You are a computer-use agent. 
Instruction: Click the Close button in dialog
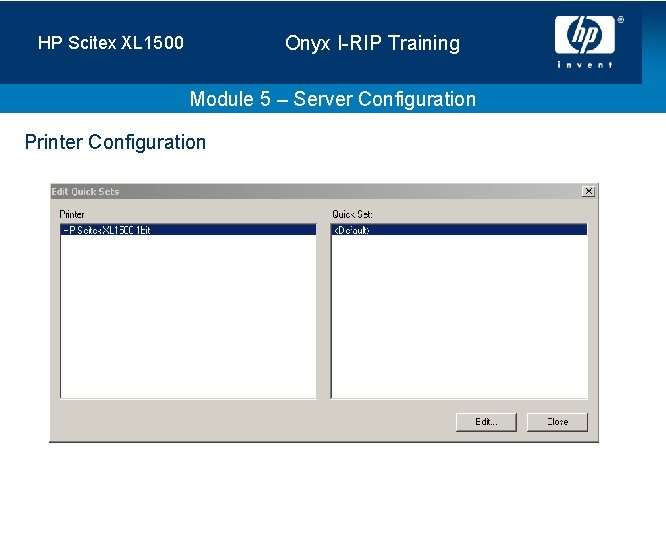click(557, 422)
